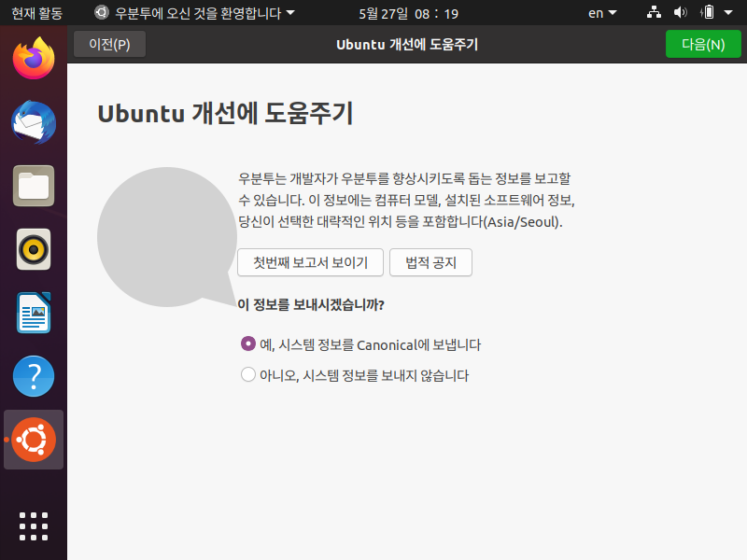
Task: Open the Files manager dock icon
Action: (34, 186)
